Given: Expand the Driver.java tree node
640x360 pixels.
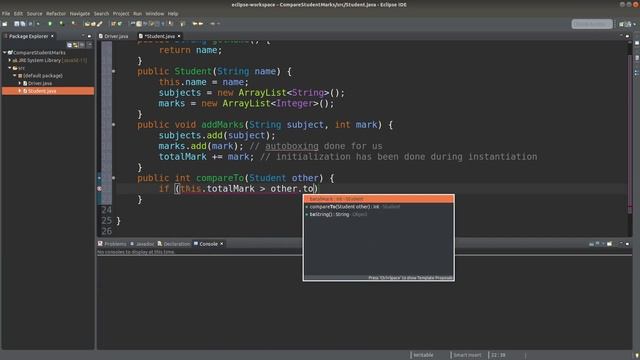Looking at the screenshot, I should point(20,83).
